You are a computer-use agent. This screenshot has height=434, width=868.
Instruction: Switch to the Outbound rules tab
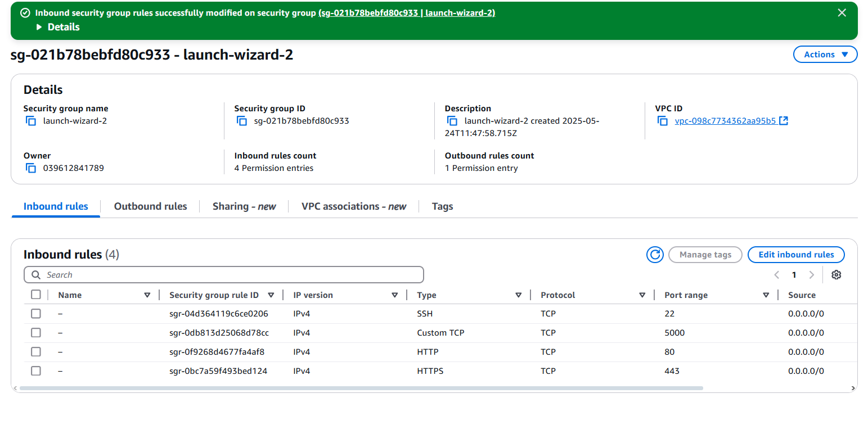point(150,206)
